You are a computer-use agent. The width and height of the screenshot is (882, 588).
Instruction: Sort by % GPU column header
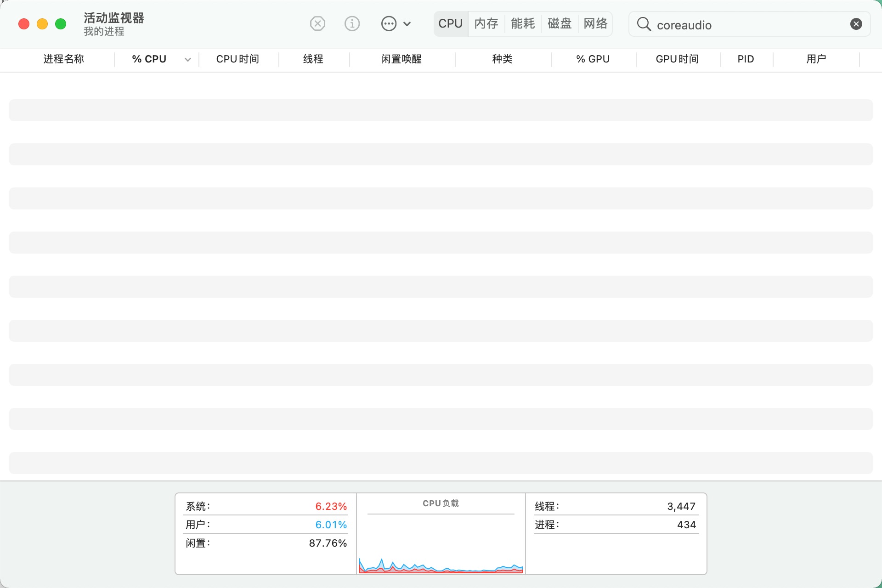(x=593, y=59)
